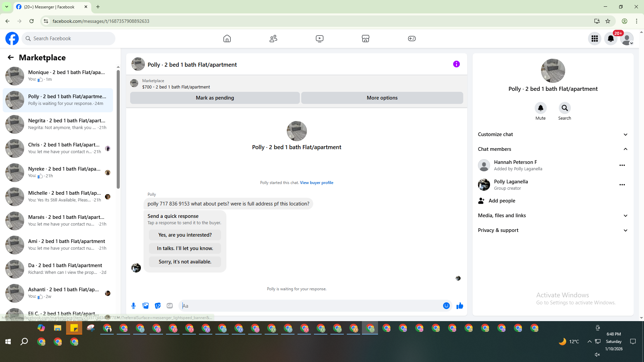The width and height of the screenshot is (644, 362).
Task: Mute this conversation with bell icon
Action: (x=540, y=108)
